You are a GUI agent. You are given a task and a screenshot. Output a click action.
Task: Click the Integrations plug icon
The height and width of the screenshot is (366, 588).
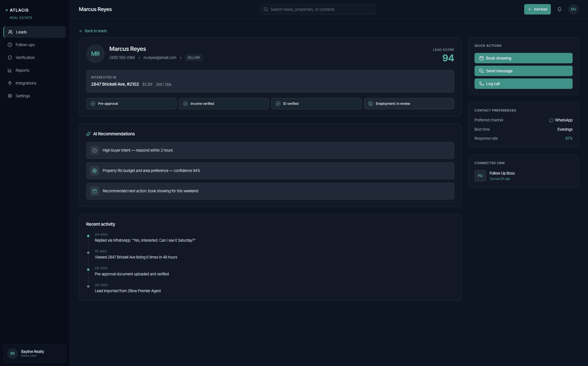click(x=10, y=83)
